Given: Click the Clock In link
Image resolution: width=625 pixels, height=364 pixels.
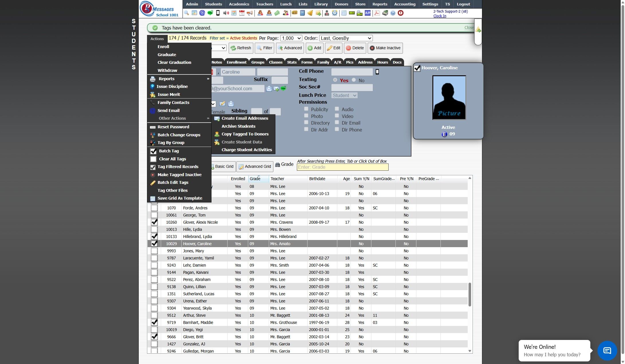Looking at the screenshot, I should tap(440, 16).
